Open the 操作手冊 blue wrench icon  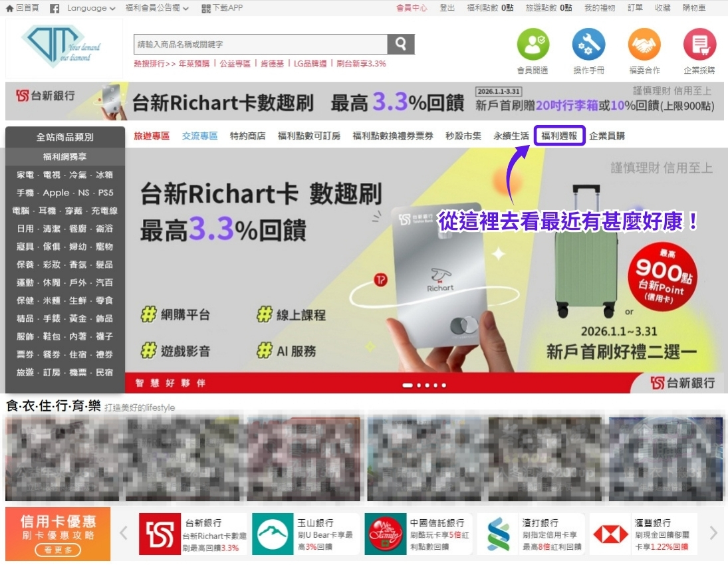588,45
